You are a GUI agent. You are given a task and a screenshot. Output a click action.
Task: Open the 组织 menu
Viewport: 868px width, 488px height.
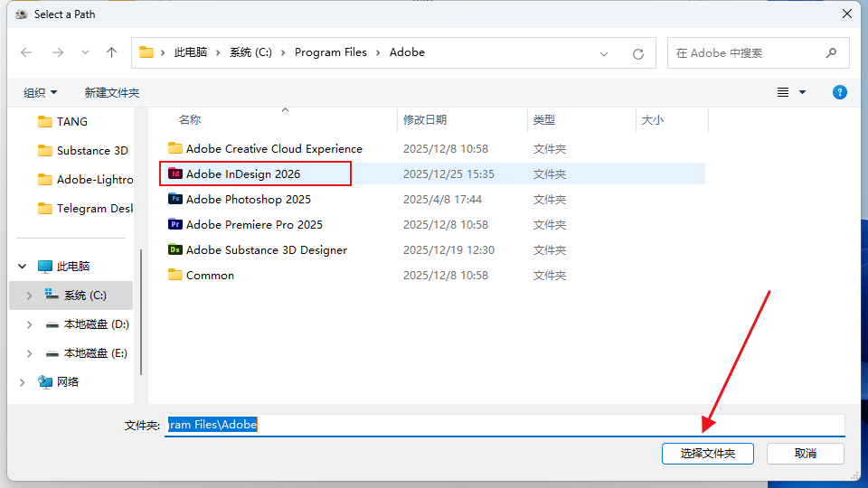click(x=40, y=92)
